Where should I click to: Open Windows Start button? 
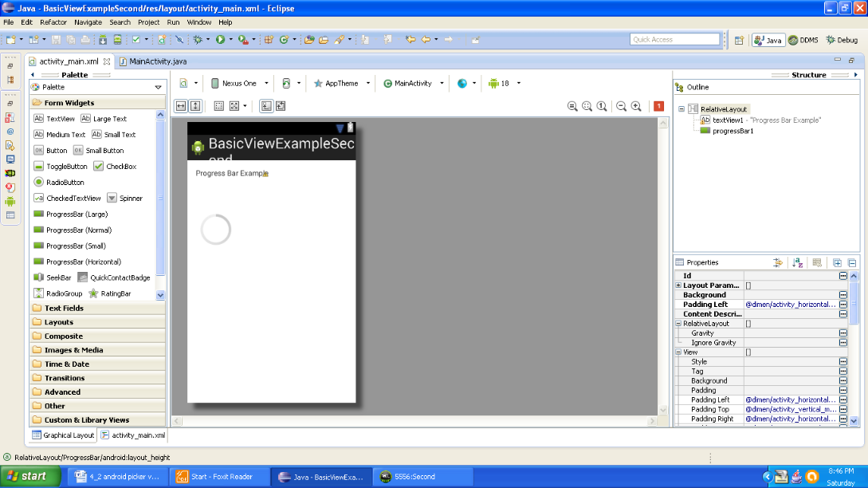click(x=31, y=476)
